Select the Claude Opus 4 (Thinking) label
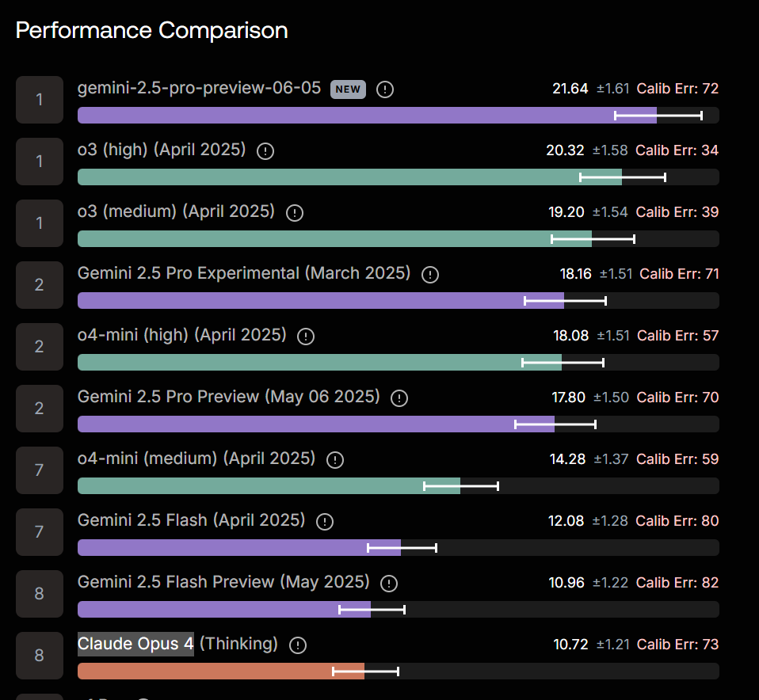 coord(177,645)
